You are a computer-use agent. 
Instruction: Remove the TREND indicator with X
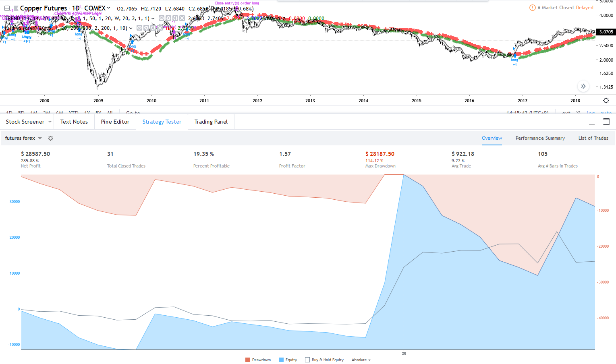[x=182, y=19]
